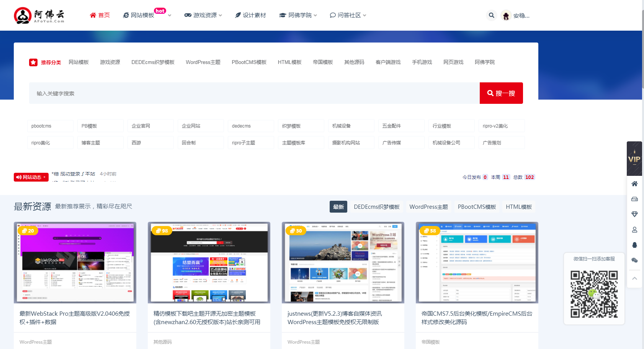Click the 网站动态 announcement speaker icon

tap(19, 177)
